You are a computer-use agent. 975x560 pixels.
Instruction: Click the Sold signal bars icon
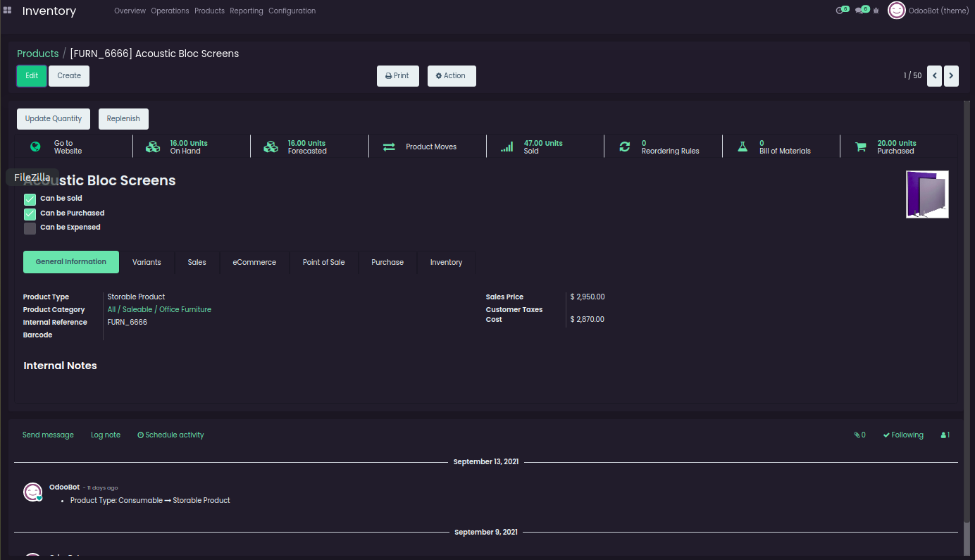(507, 147)
